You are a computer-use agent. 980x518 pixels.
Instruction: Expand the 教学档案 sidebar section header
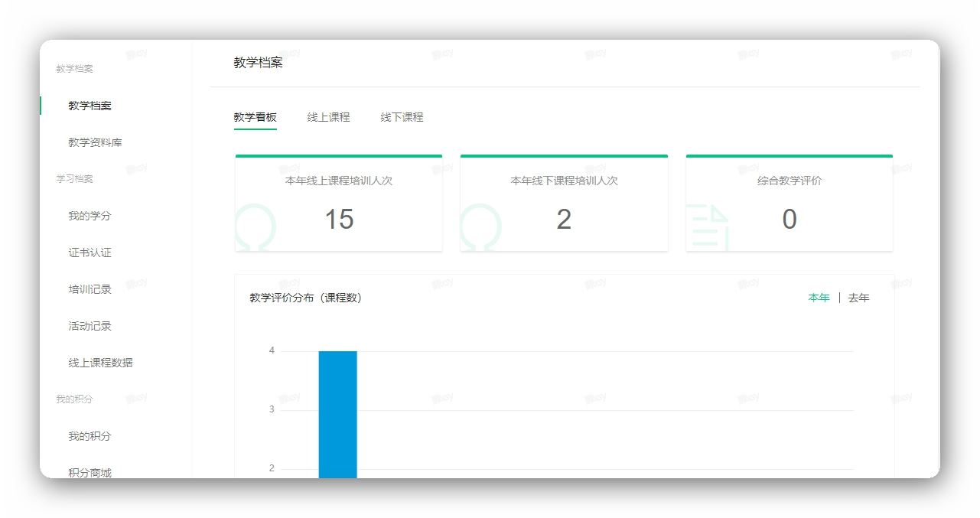(x=70, y=68)
